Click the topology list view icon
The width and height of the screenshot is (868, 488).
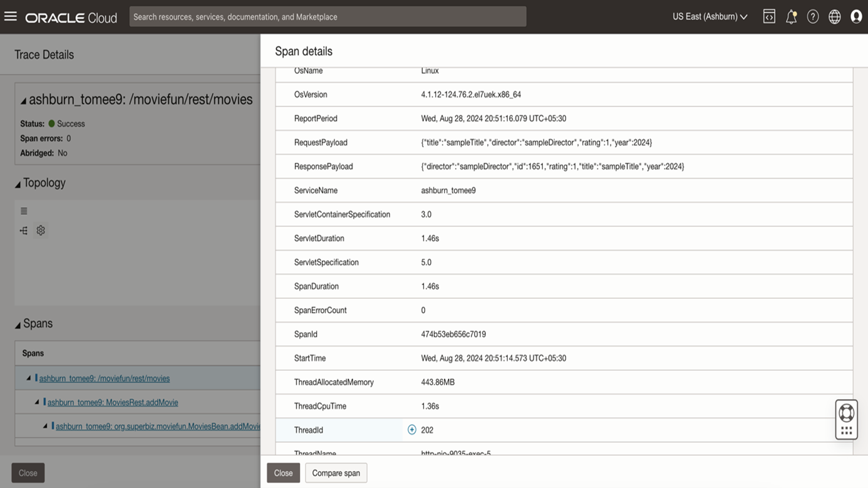24,211
